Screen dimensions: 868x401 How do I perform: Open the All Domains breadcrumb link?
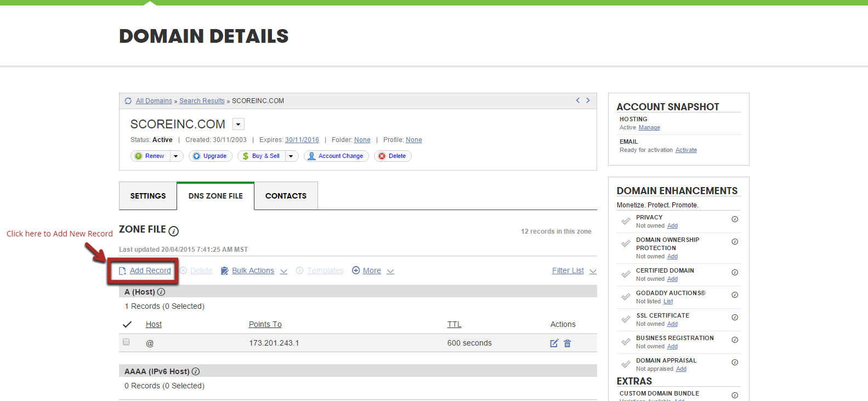154,101
